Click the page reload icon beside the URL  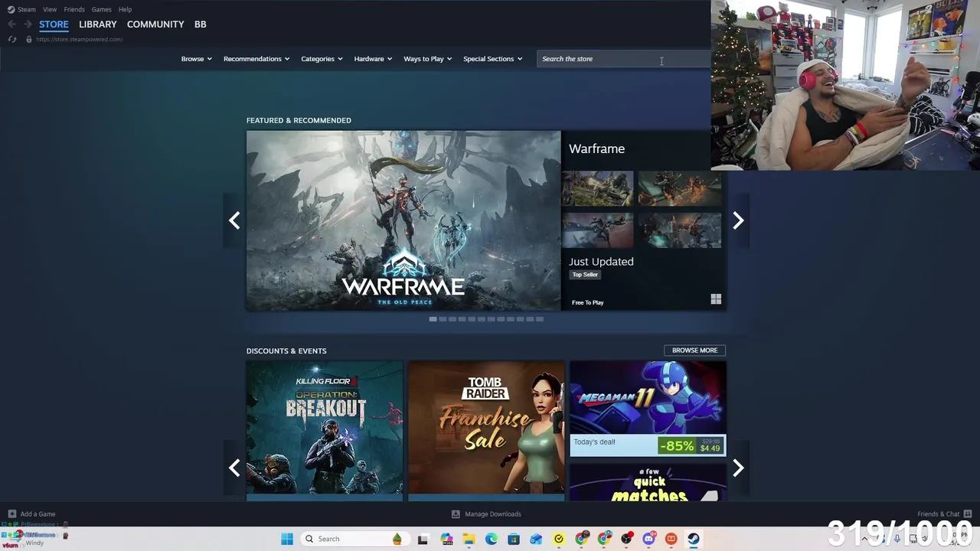click(x=12, y=39)
